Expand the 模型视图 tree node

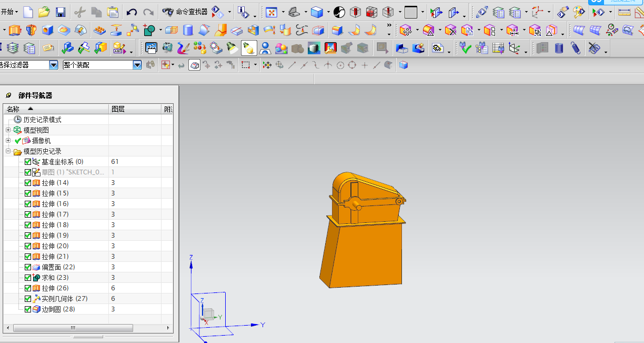click(8, 130)
